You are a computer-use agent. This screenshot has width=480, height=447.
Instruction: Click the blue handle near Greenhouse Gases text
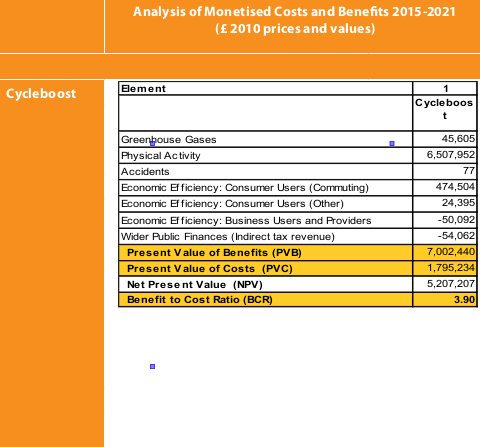point(152,144)
